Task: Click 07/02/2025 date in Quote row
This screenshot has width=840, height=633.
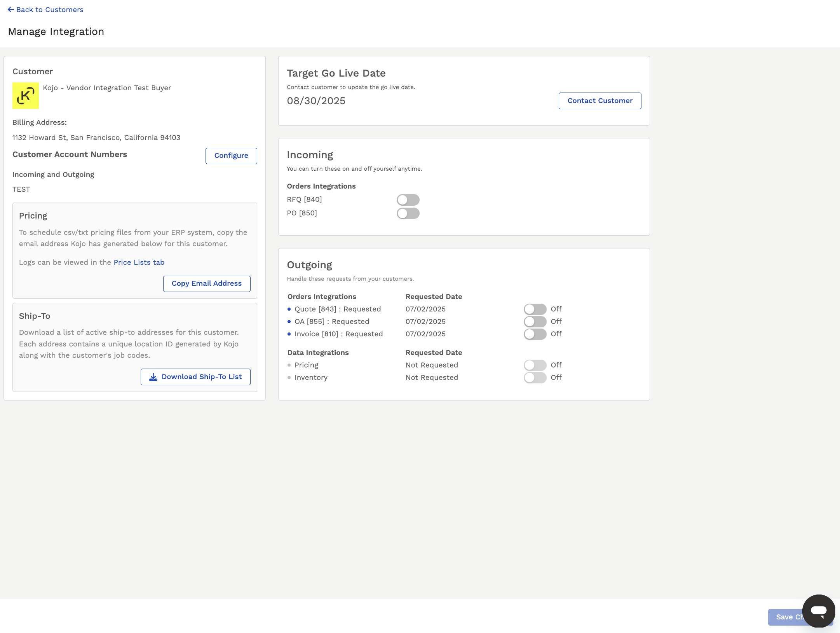Action: tap(425, 309)
